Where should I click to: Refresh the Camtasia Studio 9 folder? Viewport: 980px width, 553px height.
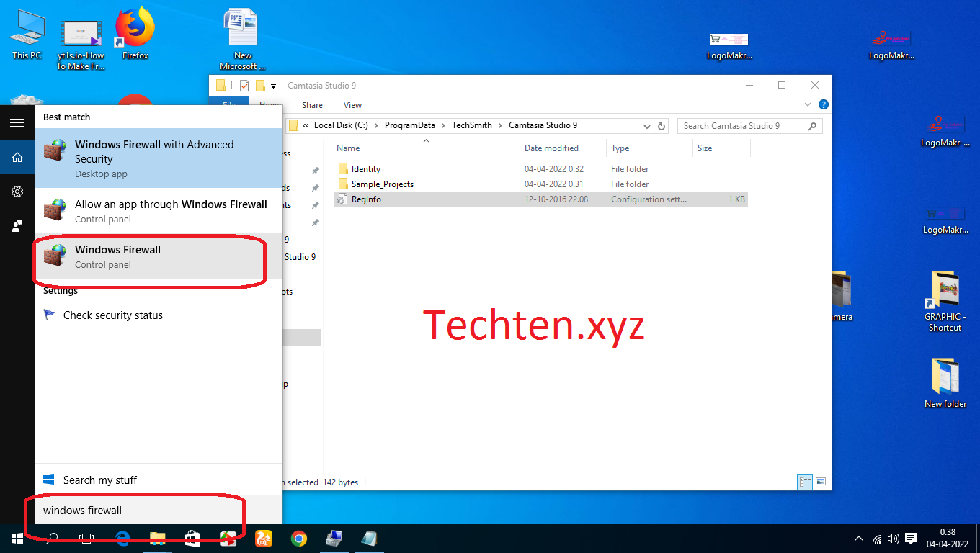(x=661, y=126)
